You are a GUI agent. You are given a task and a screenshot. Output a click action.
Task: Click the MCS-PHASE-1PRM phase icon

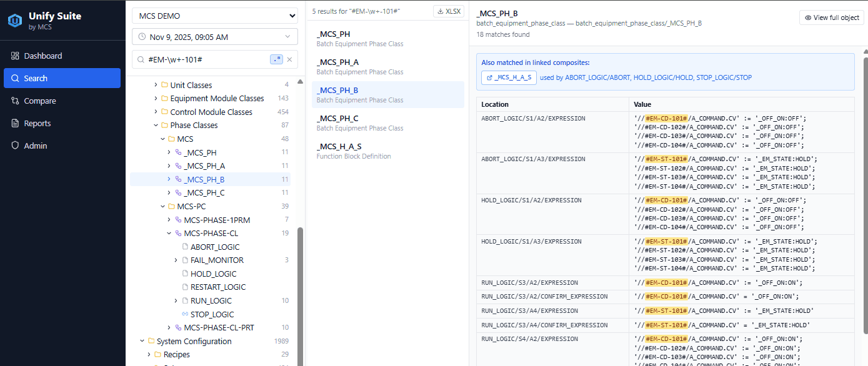pyautogui.click(x=178, y=220)
